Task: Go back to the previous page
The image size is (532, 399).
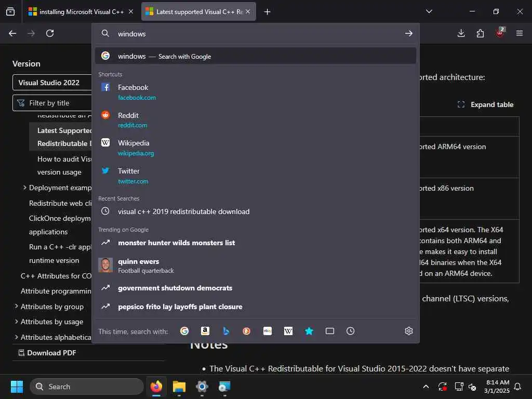Action: 12,33
